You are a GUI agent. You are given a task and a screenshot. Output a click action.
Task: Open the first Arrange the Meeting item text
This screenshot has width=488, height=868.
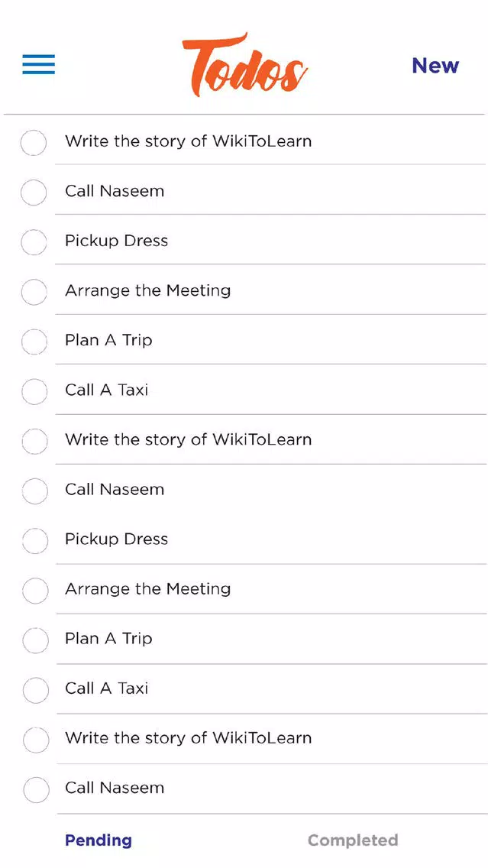click(147, 290)
